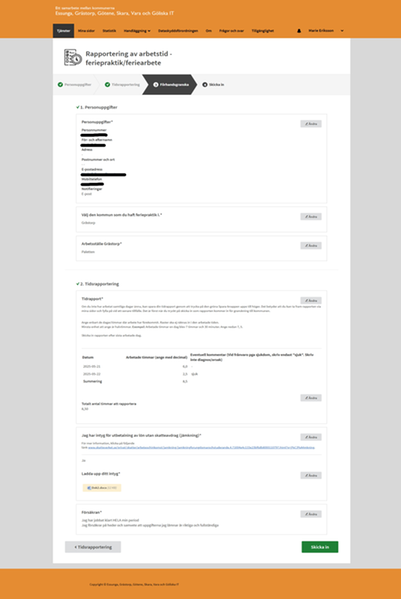Click the user profile icon beside Marie Eriksson
This screenshot has height=599, width=401.
(x=299, y=31)
